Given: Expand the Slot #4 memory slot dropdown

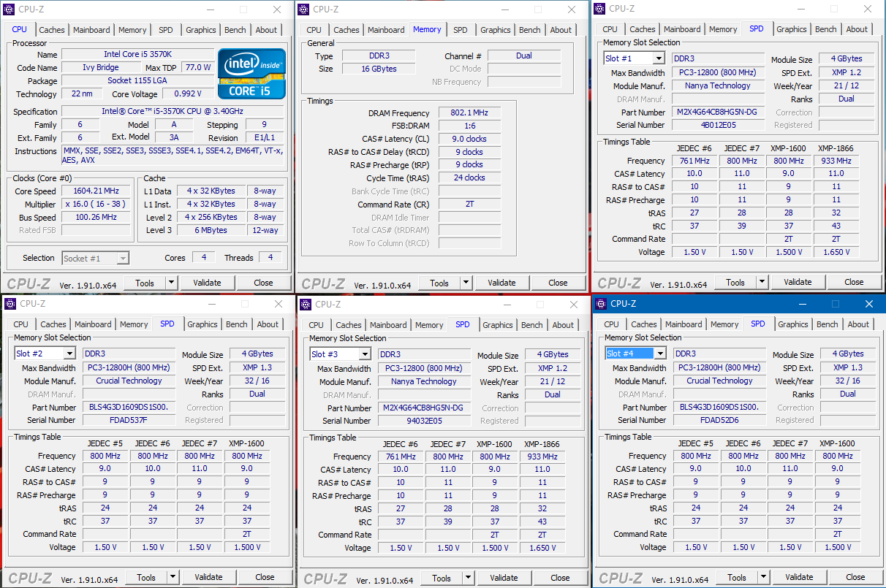Looking at the screenshot, I should tap(661, 354).
